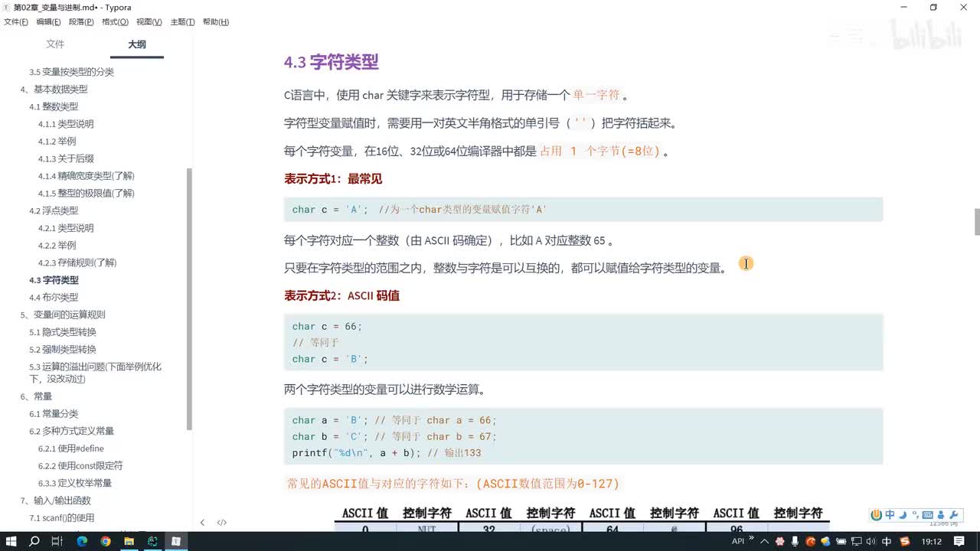Viewport: 980px width, 551px height.
Task: Click the orange circular tray icon
Action: 810,542
